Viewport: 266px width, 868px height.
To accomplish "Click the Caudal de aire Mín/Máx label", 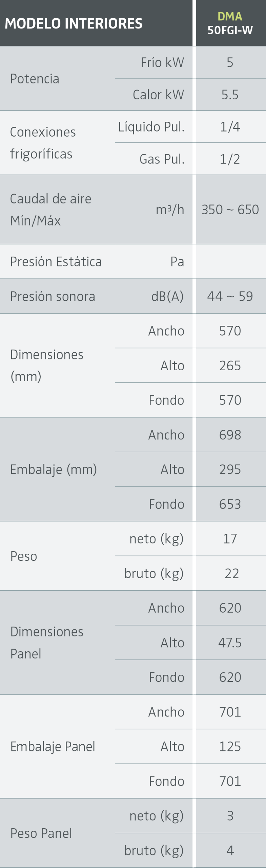I will [50, 210].
